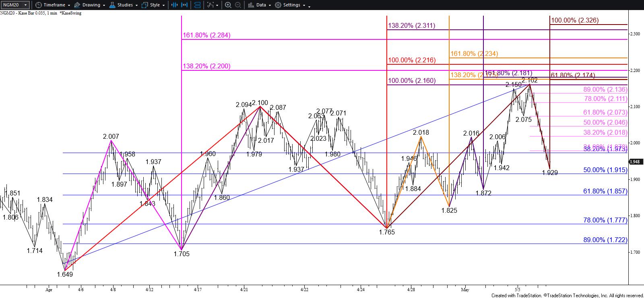
Task: Open the Style menu
Action: pyautogui.click(x=155, y=5)
